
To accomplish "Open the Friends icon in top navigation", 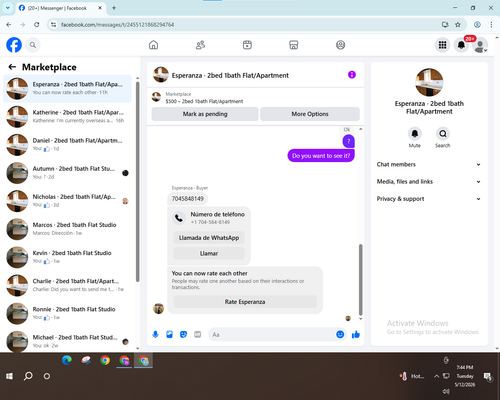I will [x=200, y=45].
